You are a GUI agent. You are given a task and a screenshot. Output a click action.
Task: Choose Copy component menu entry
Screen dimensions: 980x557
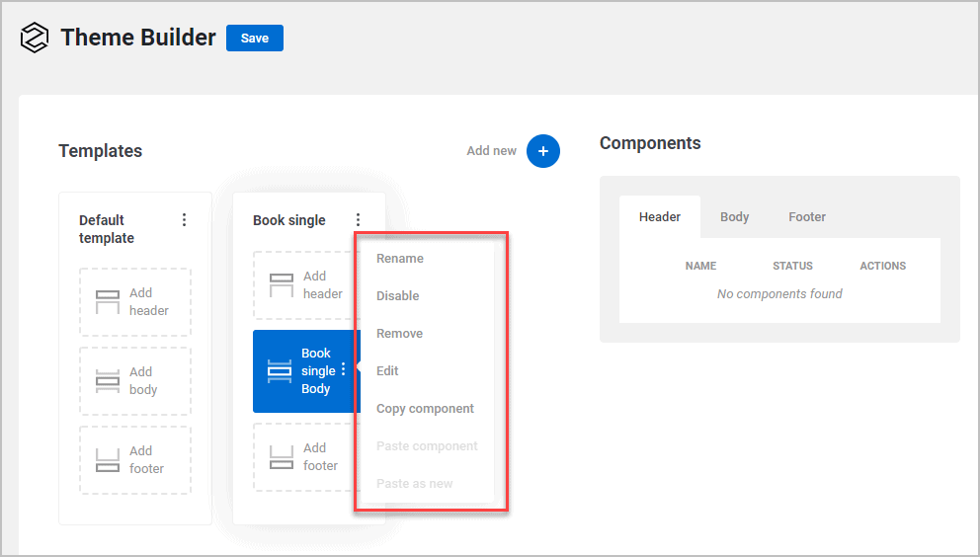tap(426, 409)
